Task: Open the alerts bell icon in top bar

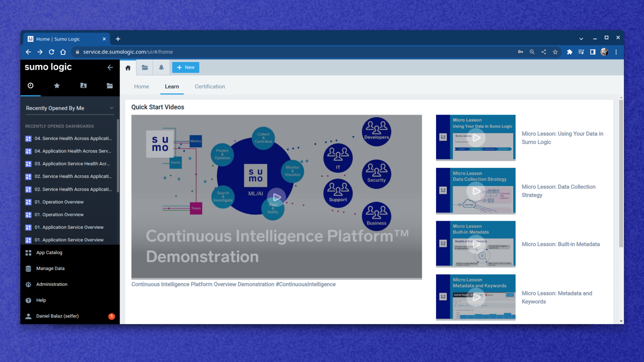Action: 161,68
